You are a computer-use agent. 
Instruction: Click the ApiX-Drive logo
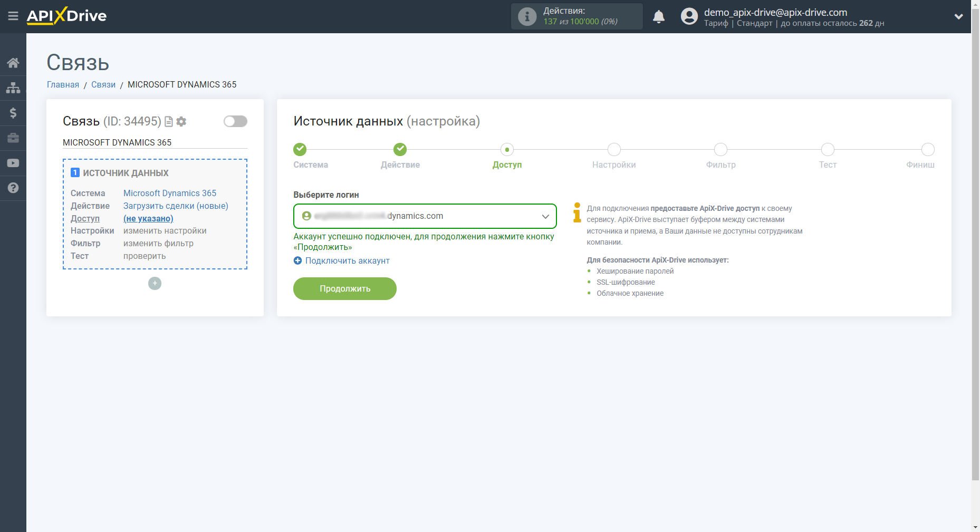[x=66, y=16]
